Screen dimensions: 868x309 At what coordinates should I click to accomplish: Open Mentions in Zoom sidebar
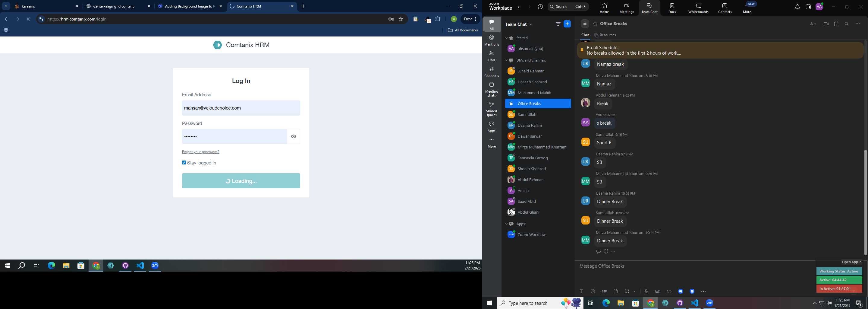point(492,40)
